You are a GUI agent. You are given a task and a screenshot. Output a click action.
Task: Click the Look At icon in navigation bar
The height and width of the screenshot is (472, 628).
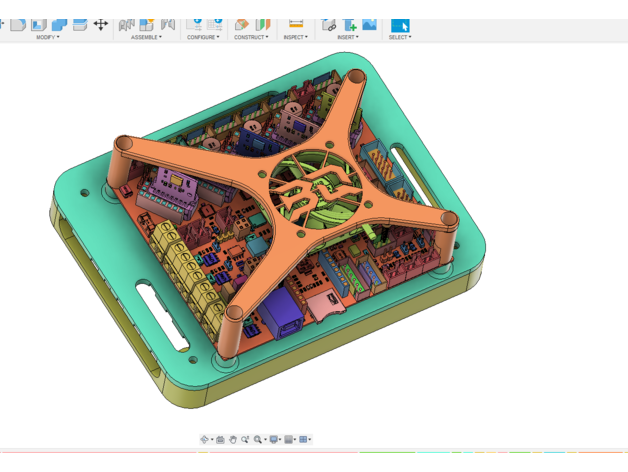(220, 439)
